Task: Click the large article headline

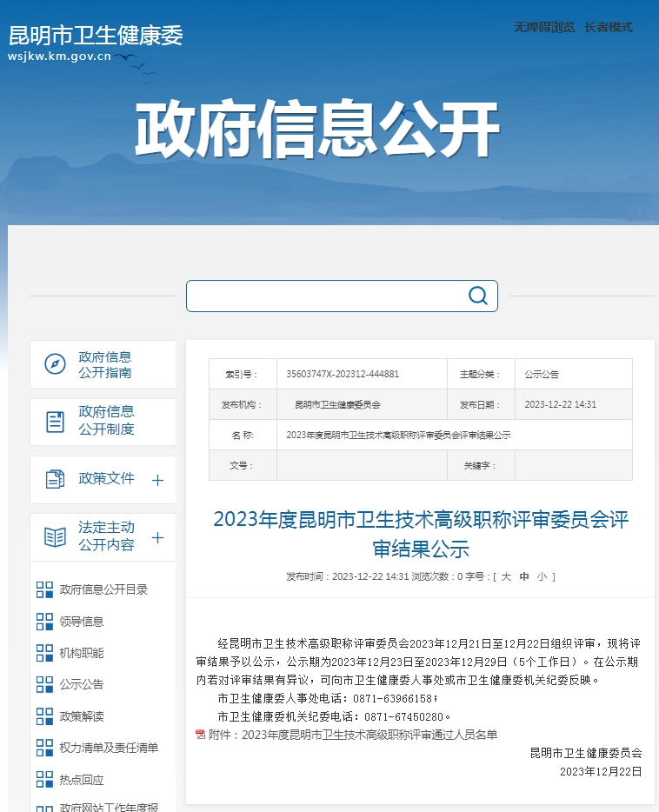Action: (421, 534)
